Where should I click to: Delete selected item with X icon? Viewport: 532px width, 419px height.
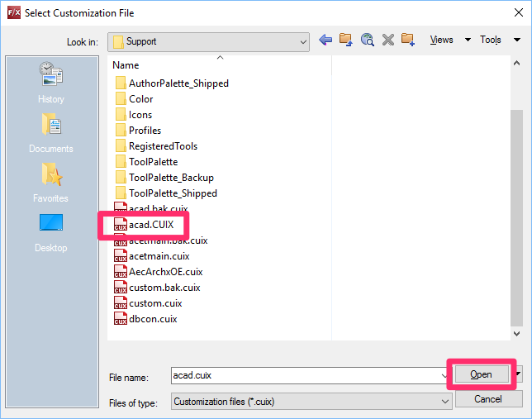388,40
